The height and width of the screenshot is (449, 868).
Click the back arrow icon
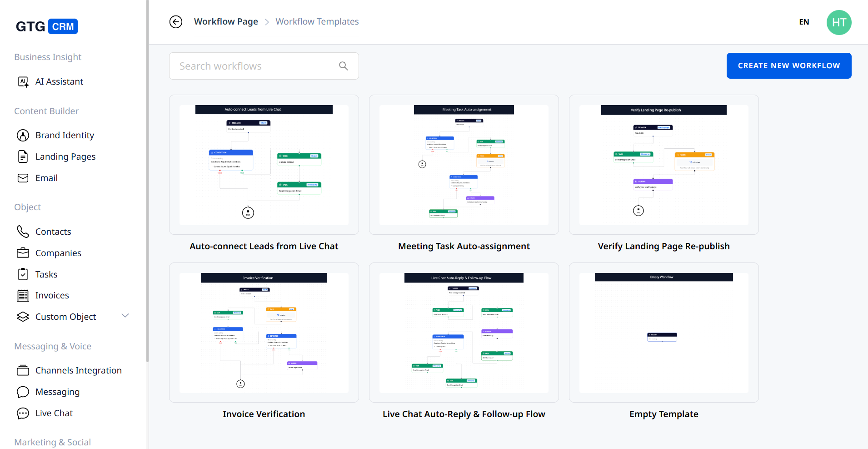(x=176, y=22)
